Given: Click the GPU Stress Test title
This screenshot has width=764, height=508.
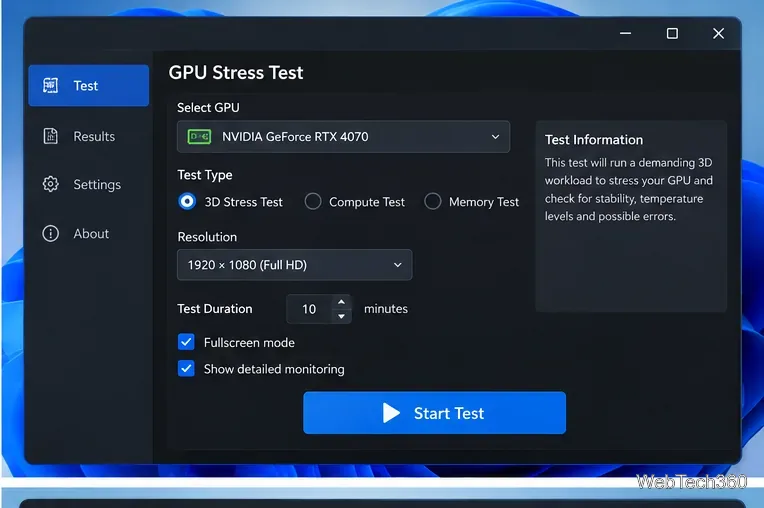Looking at the screenshot, I should pyautogui.click(x=236, y=73).
